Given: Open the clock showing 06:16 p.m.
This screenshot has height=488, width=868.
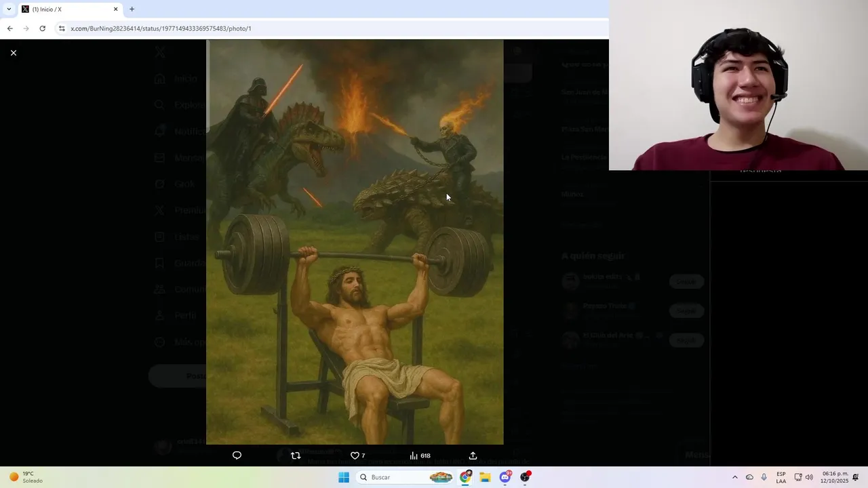Looking at the screenshot, I should [x=834, y=477].
